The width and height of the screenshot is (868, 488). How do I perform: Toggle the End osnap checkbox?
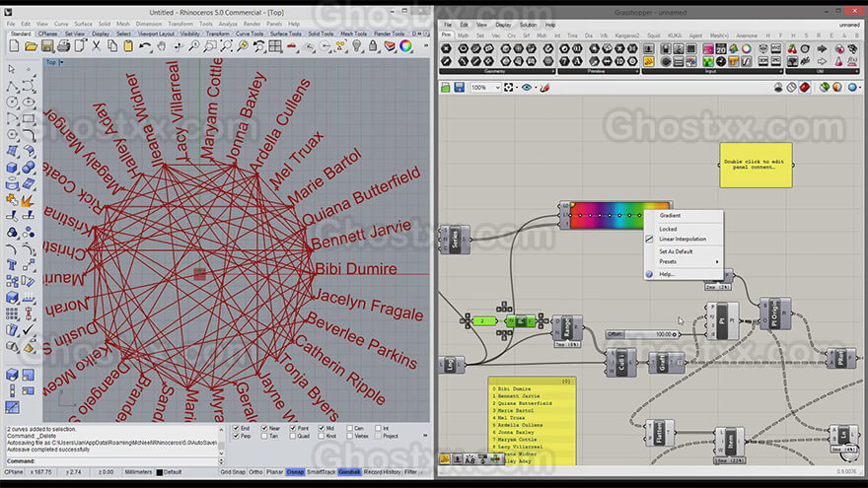[x=236, y=428]
